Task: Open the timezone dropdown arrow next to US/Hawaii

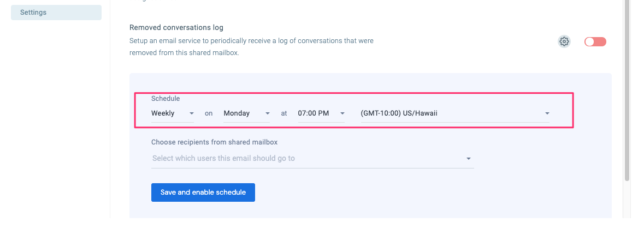Action: point(547,113)
